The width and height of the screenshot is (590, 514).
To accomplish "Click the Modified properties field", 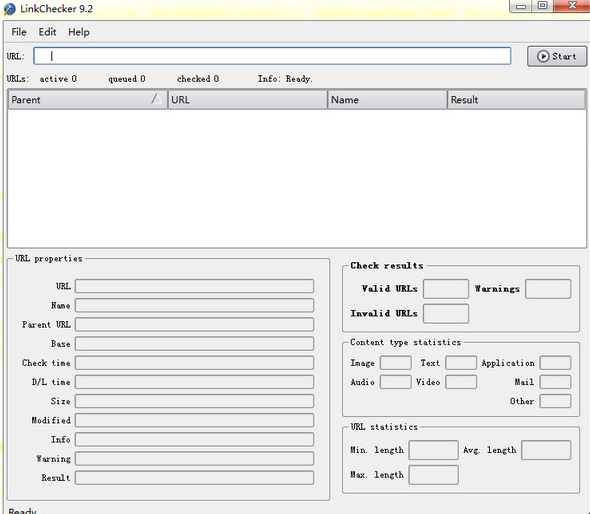I will [x=194, y=420].
